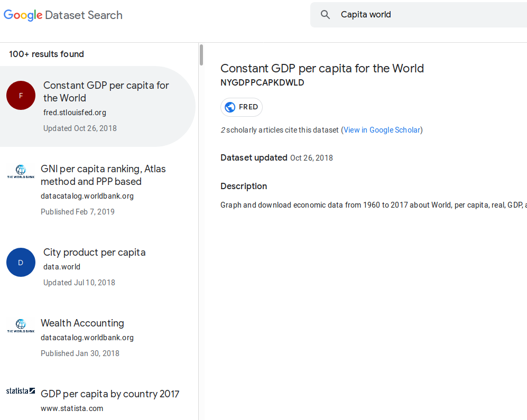Viewport: 527px width, 420px height.
Task: Click the 'Published Feb 7, 2019' text
Action: point(78,212)
